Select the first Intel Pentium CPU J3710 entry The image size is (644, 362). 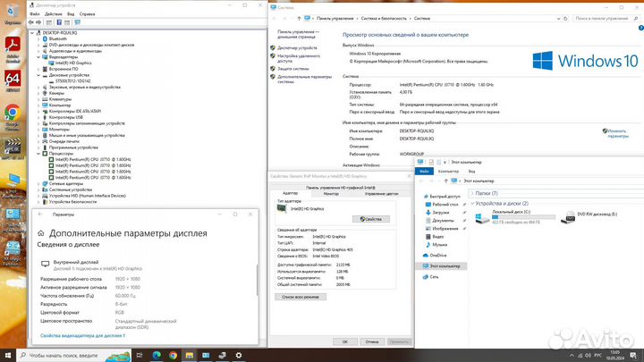click(93, 159)
